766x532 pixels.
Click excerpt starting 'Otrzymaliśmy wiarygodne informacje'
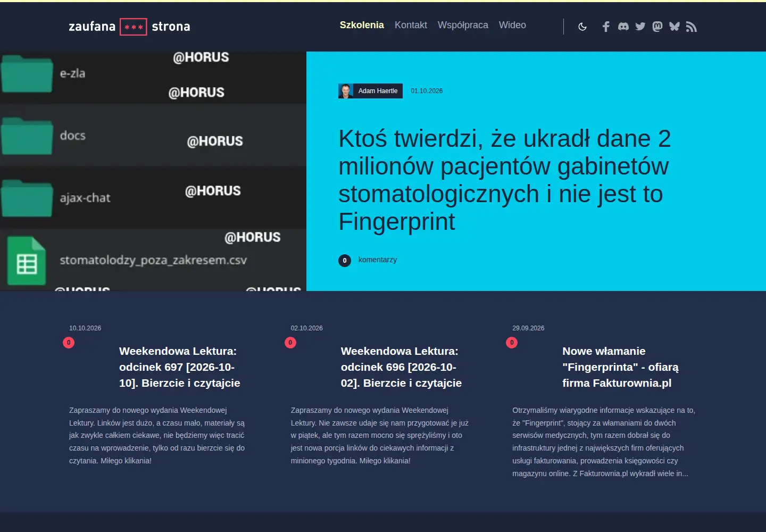(x=604, y=442)
